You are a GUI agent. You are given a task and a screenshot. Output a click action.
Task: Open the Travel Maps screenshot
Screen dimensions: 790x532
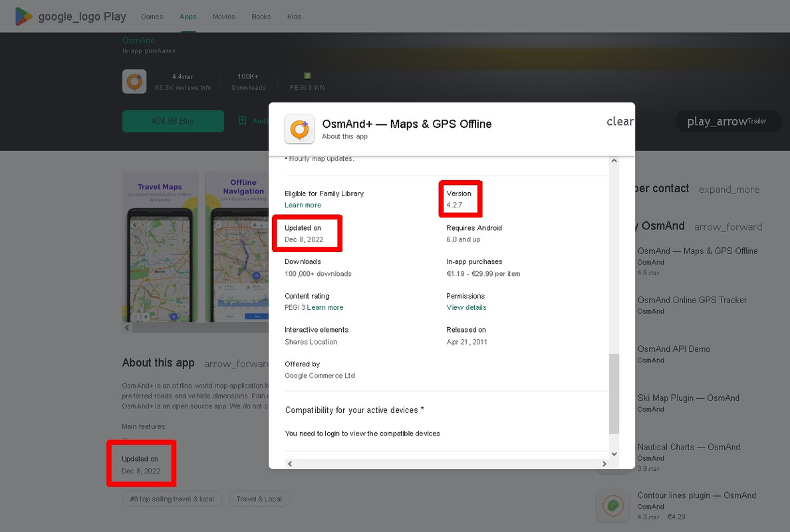pyautogui.click(x=160, y=247)
